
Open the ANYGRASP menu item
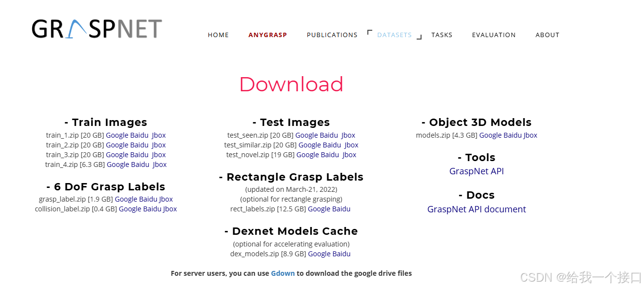click(x=267, y=35)
